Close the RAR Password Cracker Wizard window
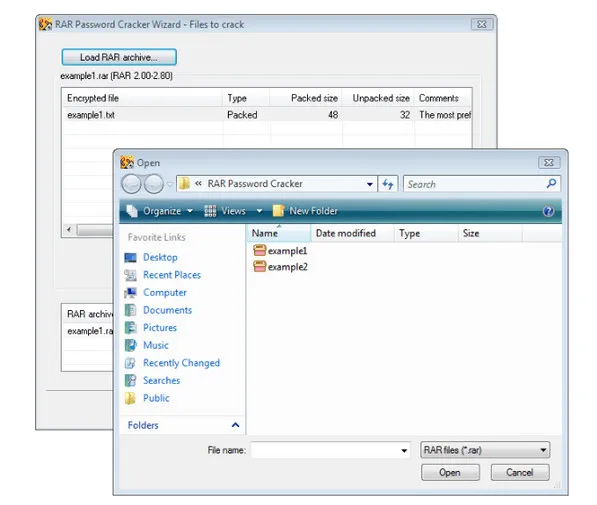This screenshot has width=597, height=505. pyautogui.click(x=482, y=24)
